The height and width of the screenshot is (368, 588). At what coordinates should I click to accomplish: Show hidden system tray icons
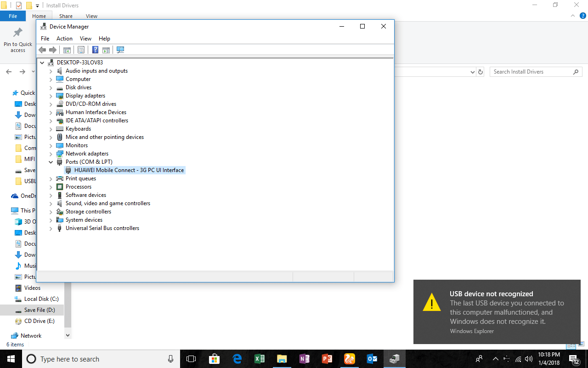point(495,359)
